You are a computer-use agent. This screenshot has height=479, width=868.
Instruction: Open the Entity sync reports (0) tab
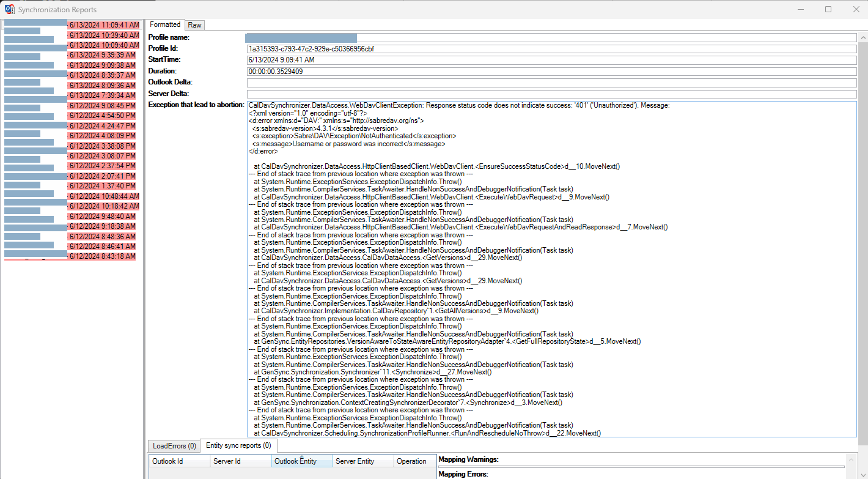[x=238, y=445]
